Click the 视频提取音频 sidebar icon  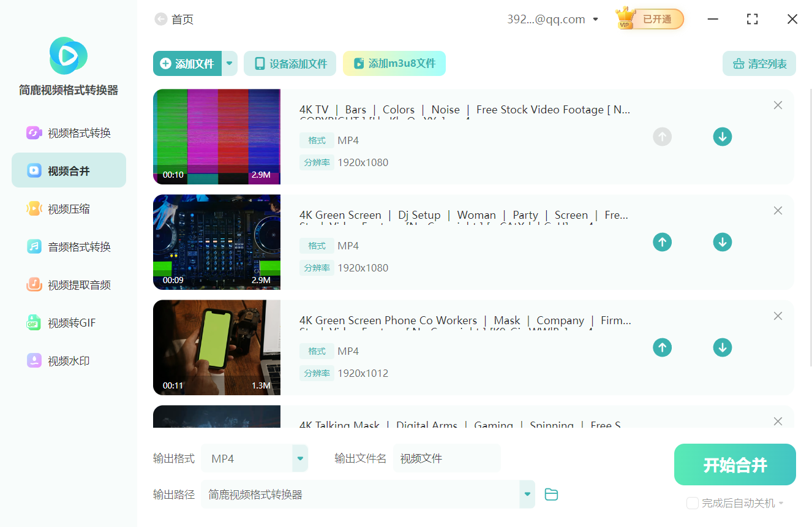coord(34,285)
